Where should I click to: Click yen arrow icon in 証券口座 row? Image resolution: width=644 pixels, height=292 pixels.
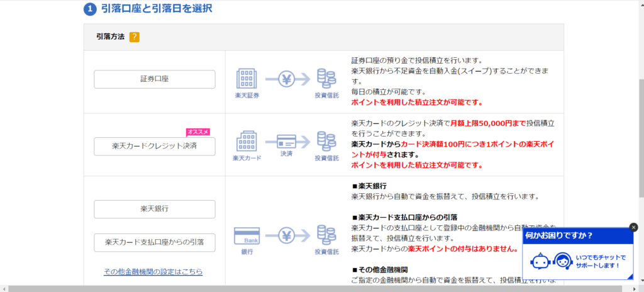[x=287, y=79]
